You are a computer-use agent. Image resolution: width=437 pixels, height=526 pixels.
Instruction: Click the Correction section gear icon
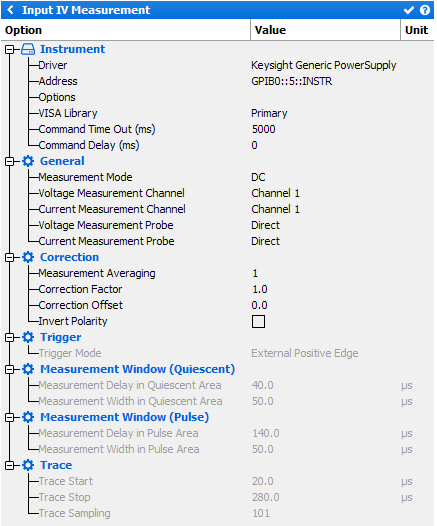click(x=28, y=257)
